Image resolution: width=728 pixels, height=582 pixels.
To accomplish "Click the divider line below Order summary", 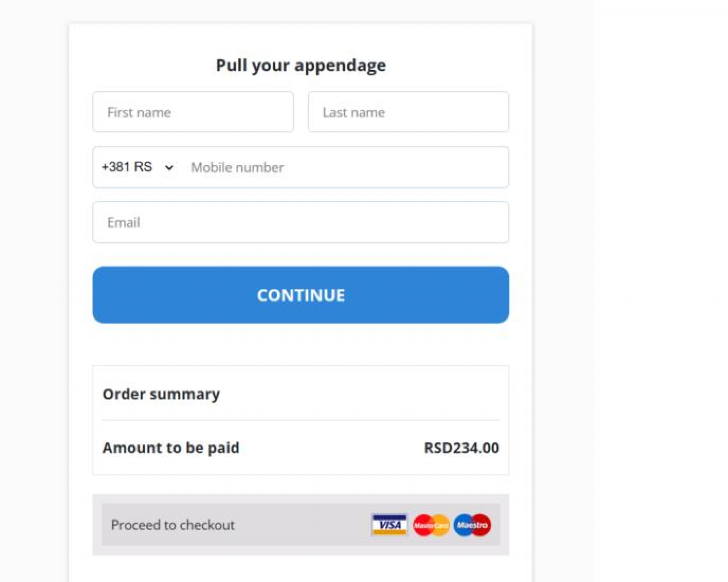I will 300,420.
